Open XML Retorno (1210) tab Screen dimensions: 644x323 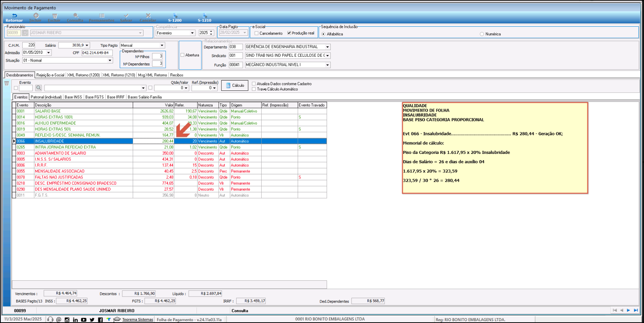119,75
